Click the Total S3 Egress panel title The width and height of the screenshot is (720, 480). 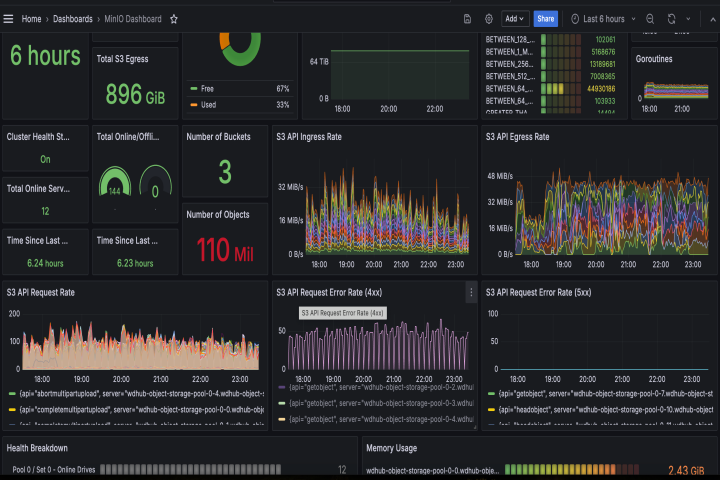point(122,59)
